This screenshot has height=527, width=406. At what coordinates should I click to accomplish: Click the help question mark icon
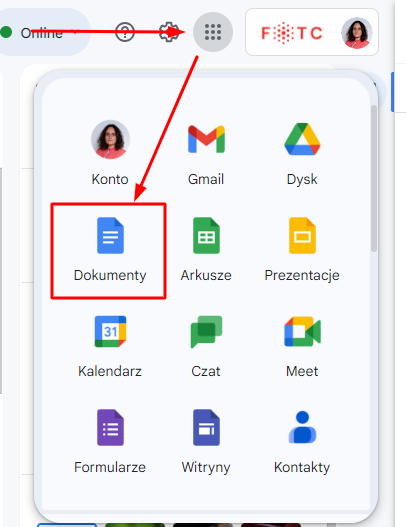pyautogui.click(x=125, y=32)
